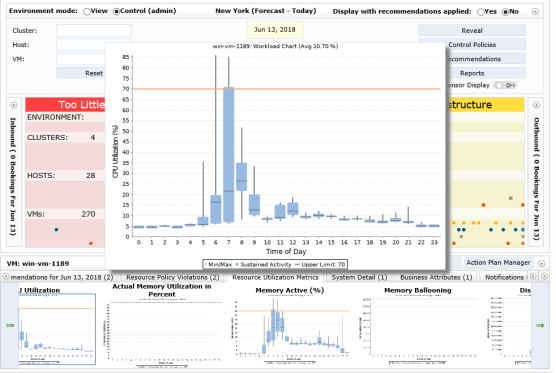This screenshot has width=556, height=373.
Task: Click the VM: win-vm-1189 label
Action: [38, 263]
